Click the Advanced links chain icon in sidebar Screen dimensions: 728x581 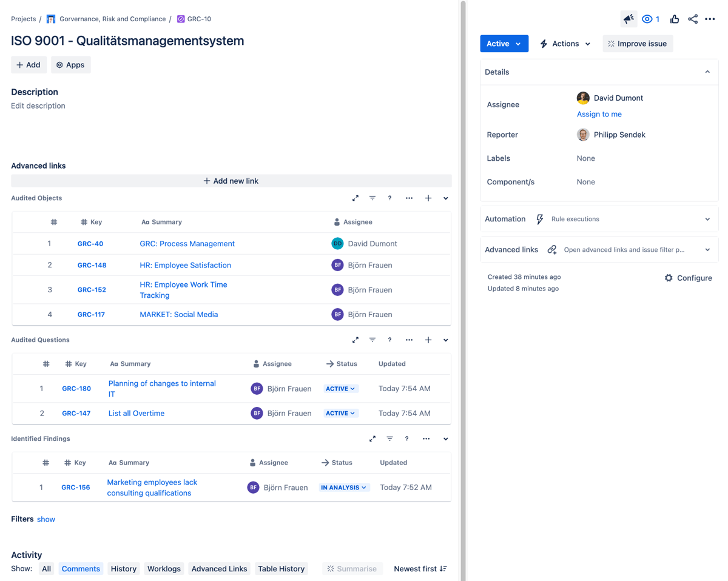pos(552,250)
